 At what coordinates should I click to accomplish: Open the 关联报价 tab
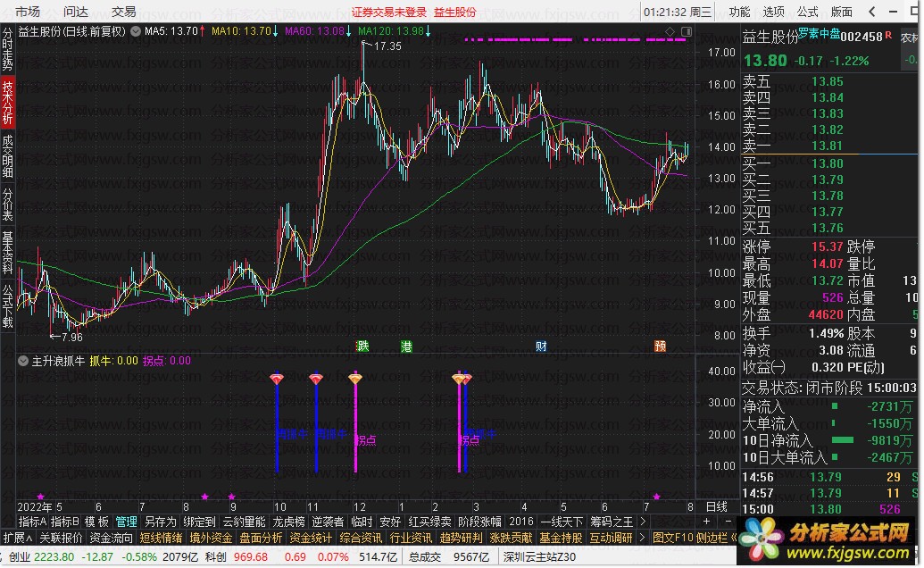pos(61,538)
